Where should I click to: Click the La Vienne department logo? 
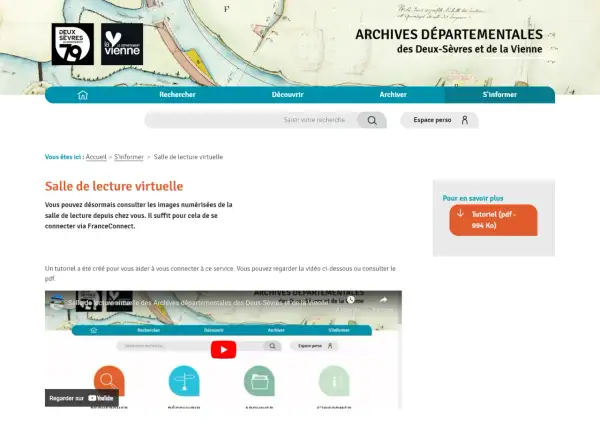click(x=122, y=44)
